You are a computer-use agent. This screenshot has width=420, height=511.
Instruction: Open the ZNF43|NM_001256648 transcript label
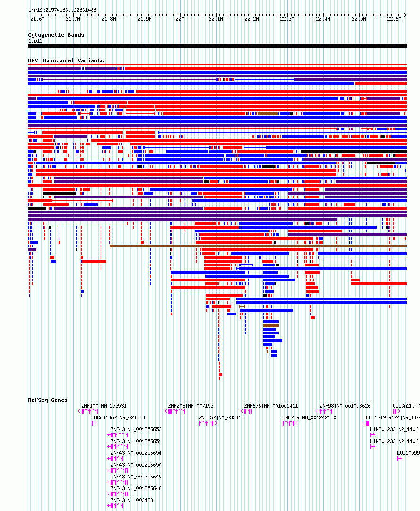click(x=136, y=488)
